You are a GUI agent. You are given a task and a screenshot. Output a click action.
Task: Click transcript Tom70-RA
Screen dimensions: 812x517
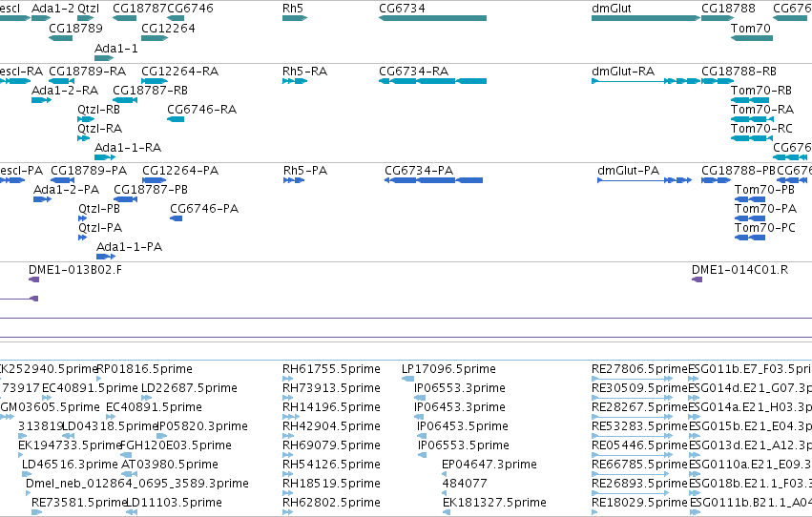[x=752, y=119]
